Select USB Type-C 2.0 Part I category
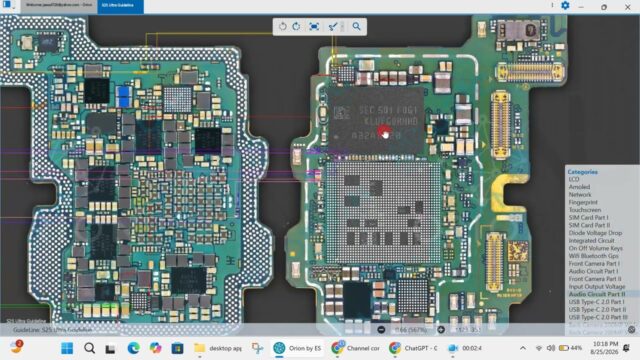The height and width of the screenshot is (360, 640). pos(596,302)
